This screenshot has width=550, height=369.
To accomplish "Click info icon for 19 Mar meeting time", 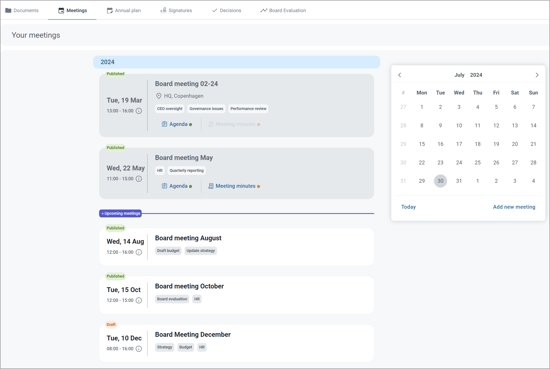I will click(139, 111).
